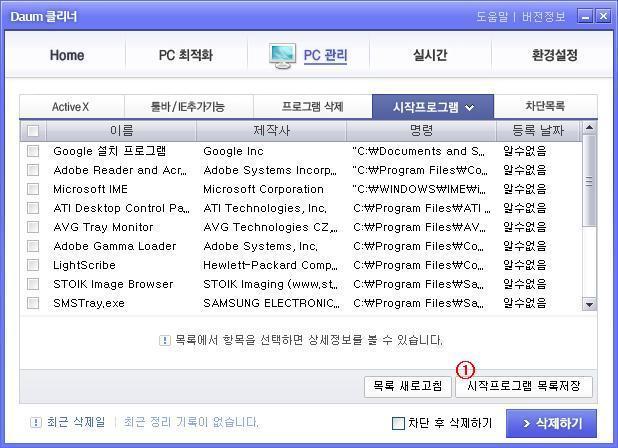Click the Hewlett-Packard Comp... publisher cell
The width and height of the screenshot is (618, 448).
[x=270, y=265]
